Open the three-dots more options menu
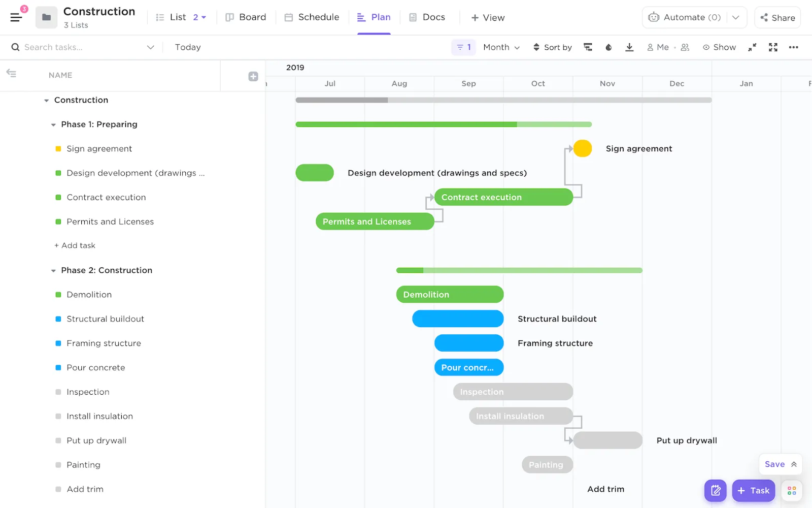This screenshot has width=812, height=508. [794, 47]
